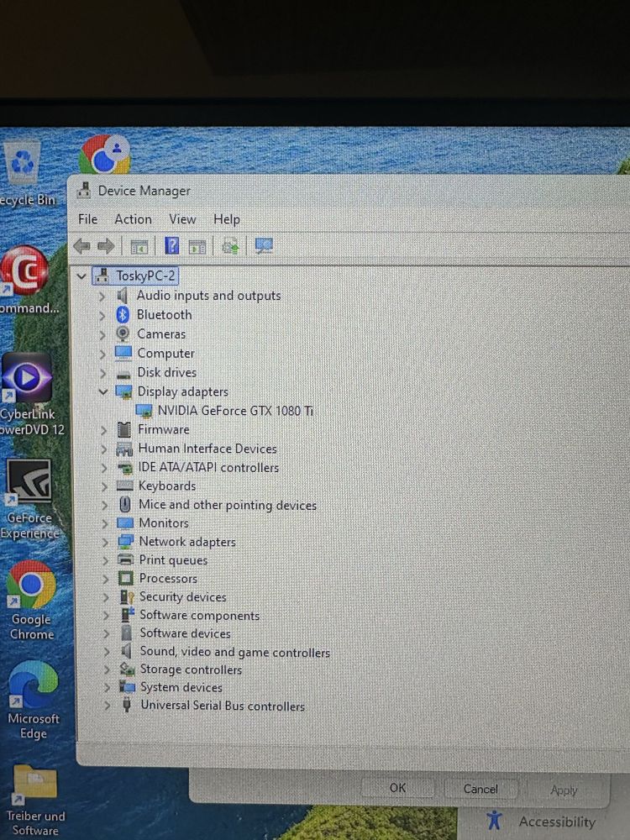Screen dimensions: 630x840
Task: Collapse the Display adapters category
Action: click(x=102, y=391)
